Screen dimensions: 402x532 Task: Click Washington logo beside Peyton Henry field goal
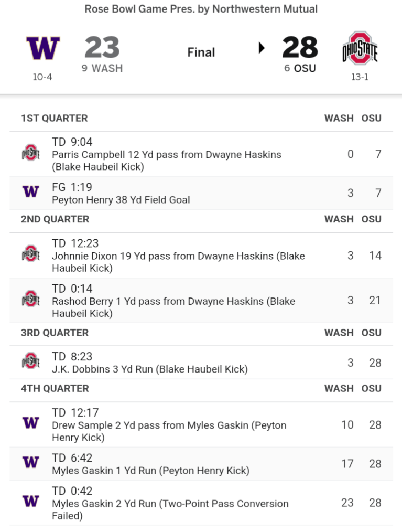pos(30,193)
